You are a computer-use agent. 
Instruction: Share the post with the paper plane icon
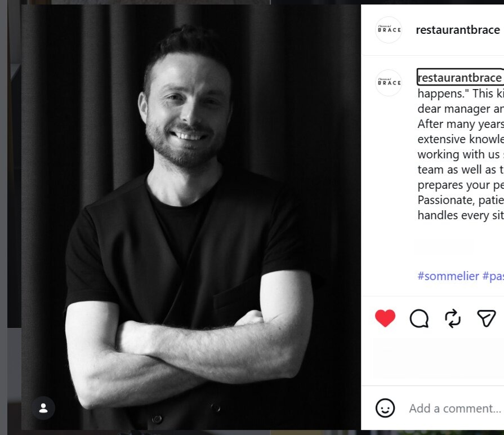(x=487, y=318)
